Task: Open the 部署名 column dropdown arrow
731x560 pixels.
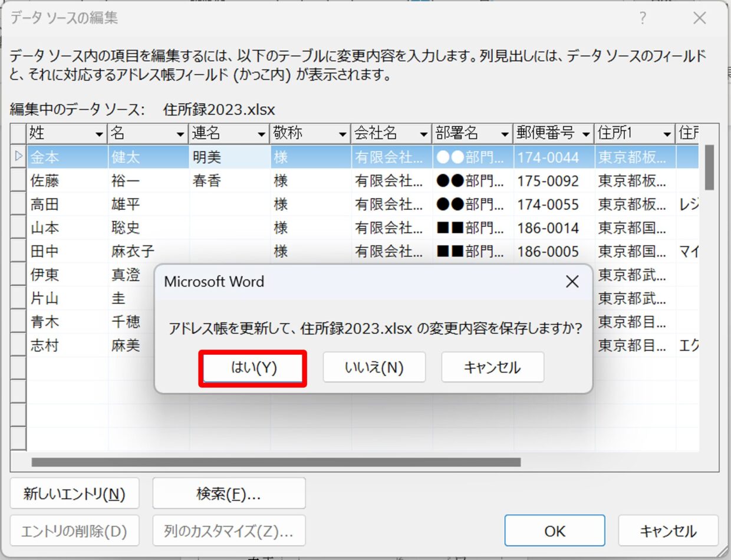Action: [x=505, y=134]
